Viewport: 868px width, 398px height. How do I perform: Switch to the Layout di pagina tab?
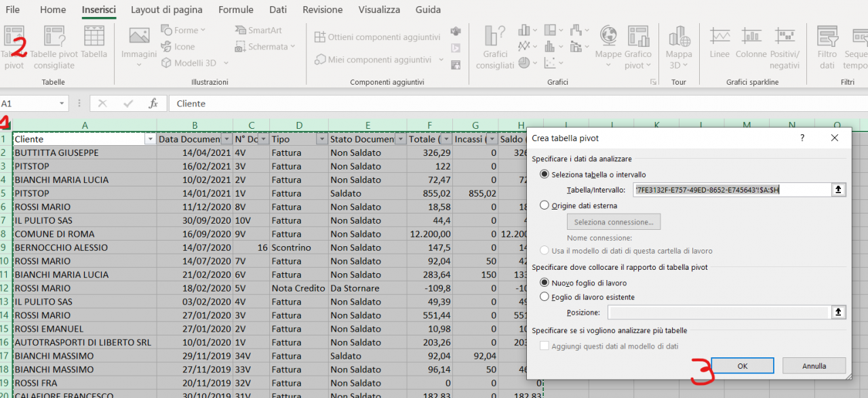click(167, 9)
